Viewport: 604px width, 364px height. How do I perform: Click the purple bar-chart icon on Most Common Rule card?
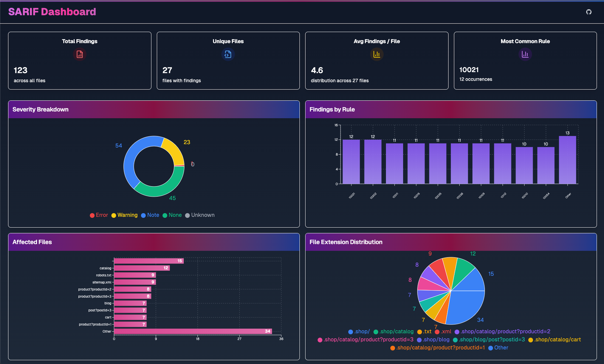[x=525, y=54]
